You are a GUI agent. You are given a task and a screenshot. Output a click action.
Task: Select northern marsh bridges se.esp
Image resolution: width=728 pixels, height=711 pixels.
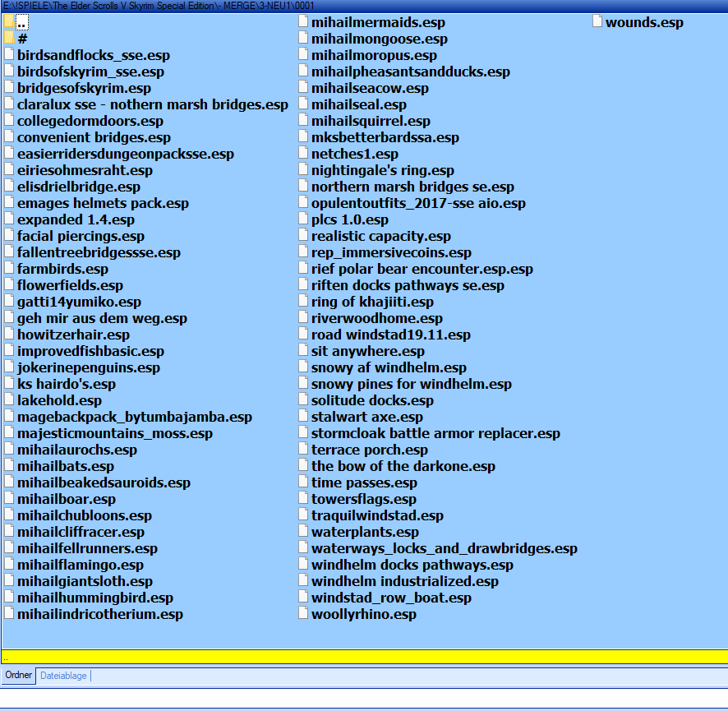[x=412, y=187]
